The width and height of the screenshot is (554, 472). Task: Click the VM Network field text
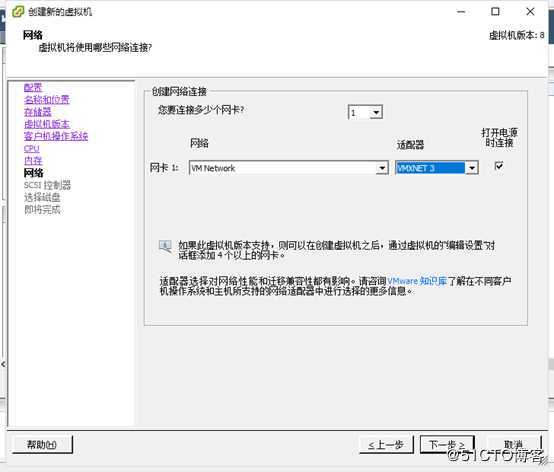pyautogui.click(x=213, y=168)
